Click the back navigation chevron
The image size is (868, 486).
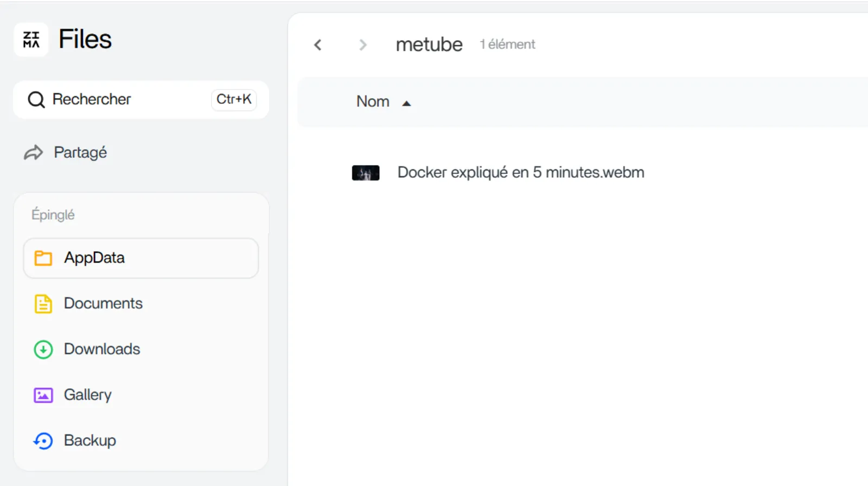pyautogui.click(x=318, y=44)
